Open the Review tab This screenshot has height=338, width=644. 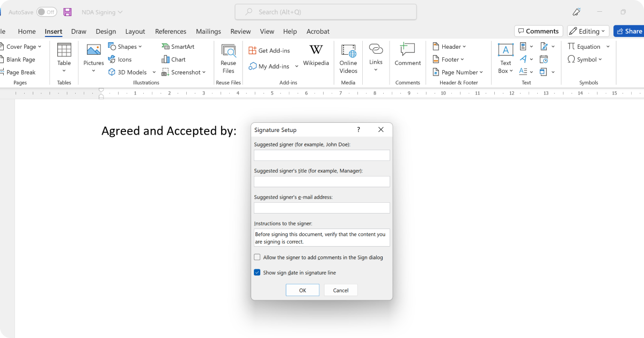pos(240,32)
